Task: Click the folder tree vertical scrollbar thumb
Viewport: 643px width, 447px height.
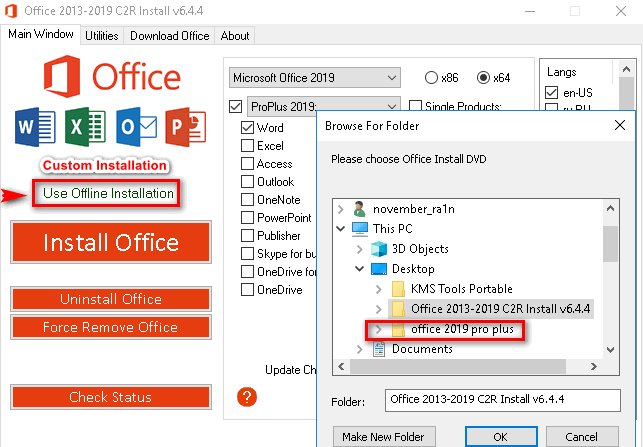Action: click(610, 244)
